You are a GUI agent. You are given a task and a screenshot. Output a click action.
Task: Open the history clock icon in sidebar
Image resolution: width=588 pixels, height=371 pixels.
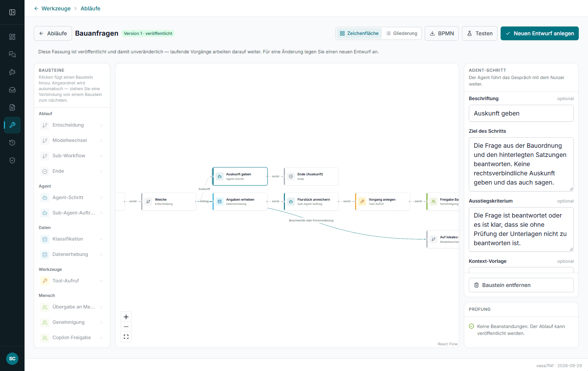pyautogui.click(x=12, y=143)
